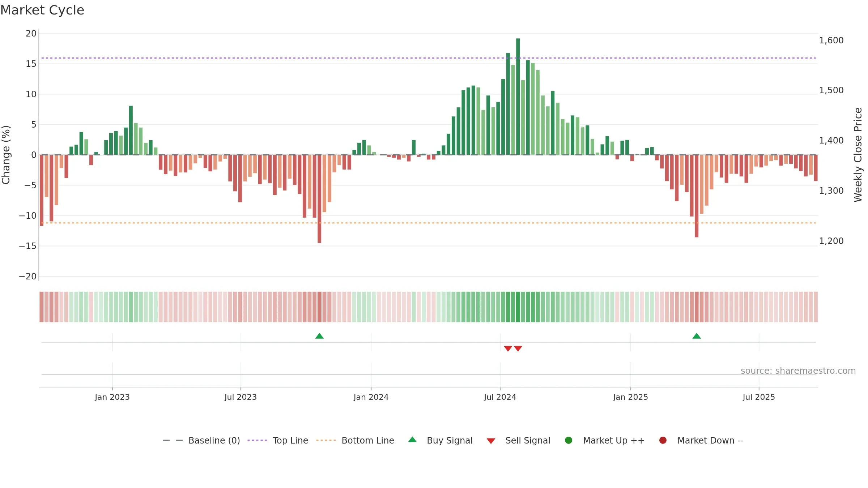
Task: Click the orange dotted Bottom Line
Action: tap(429, 223)
